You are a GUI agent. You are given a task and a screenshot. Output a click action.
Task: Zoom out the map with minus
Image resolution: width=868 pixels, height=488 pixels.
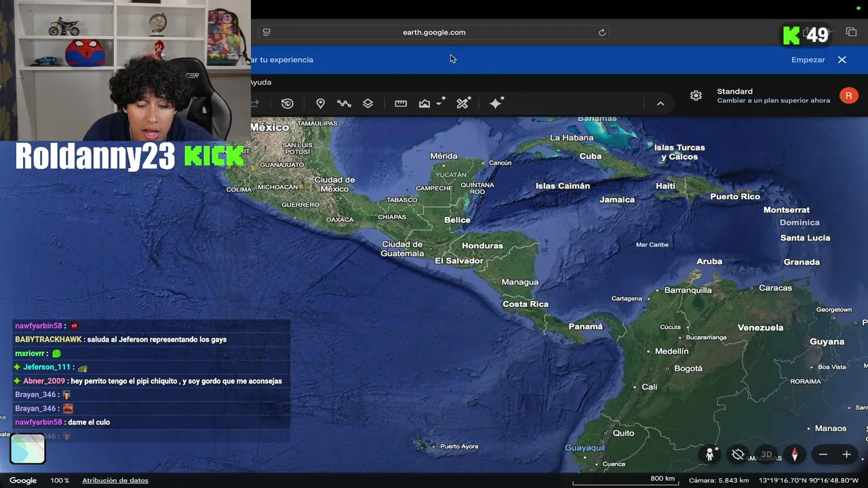pos(823,455)
